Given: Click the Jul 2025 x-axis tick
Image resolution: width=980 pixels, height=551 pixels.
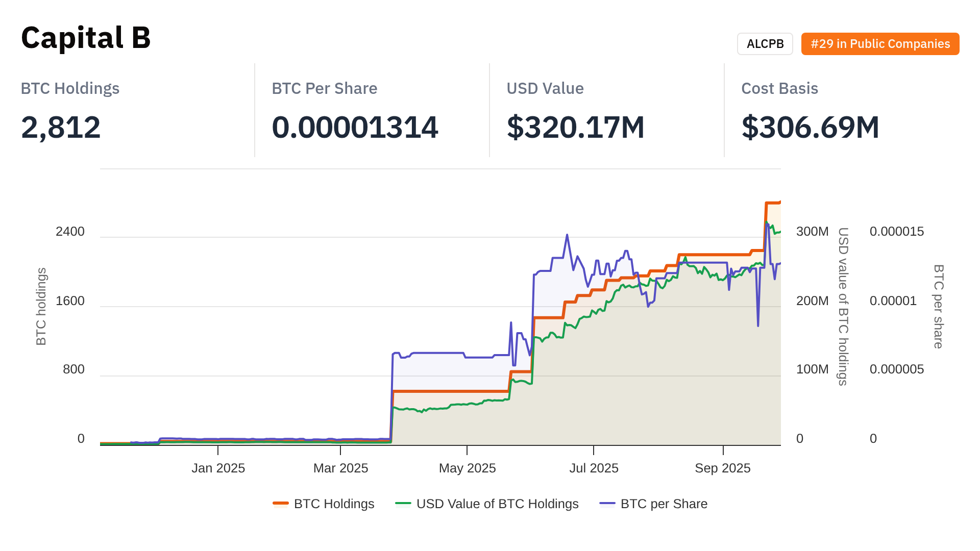Looking at the screenshot, I should [594, 468].
